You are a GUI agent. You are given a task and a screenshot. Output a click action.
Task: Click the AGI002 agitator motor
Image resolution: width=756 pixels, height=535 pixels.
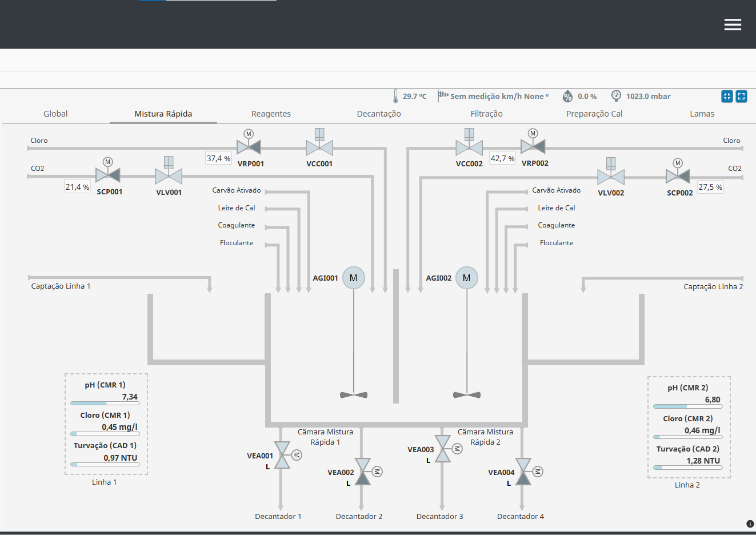(466, 278)
